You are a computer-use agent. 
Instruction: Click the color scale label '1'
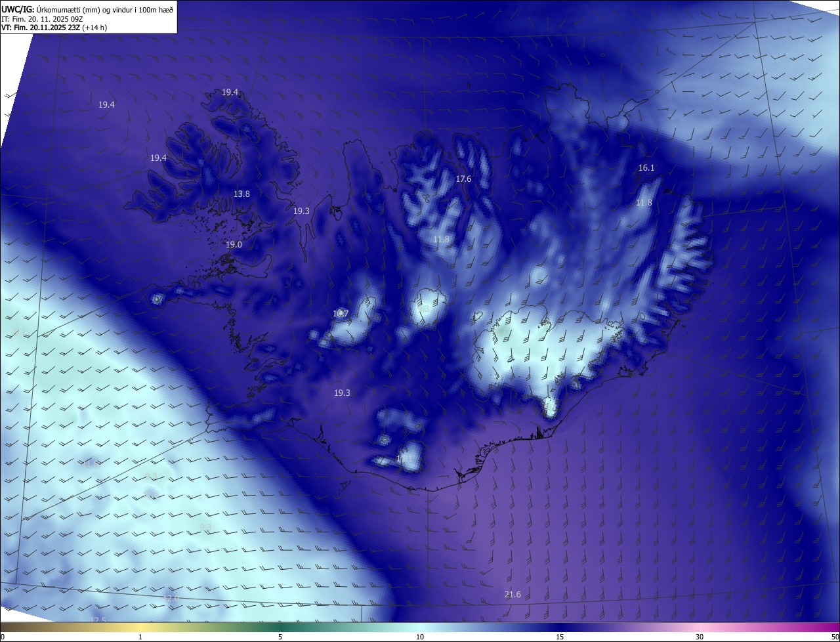140,637
